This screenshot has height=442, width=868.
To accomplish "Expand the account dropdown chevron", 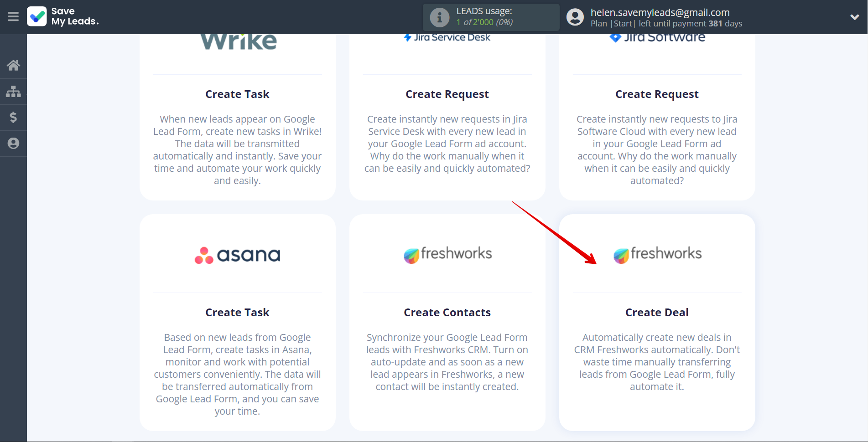I will tap(855, 17).
